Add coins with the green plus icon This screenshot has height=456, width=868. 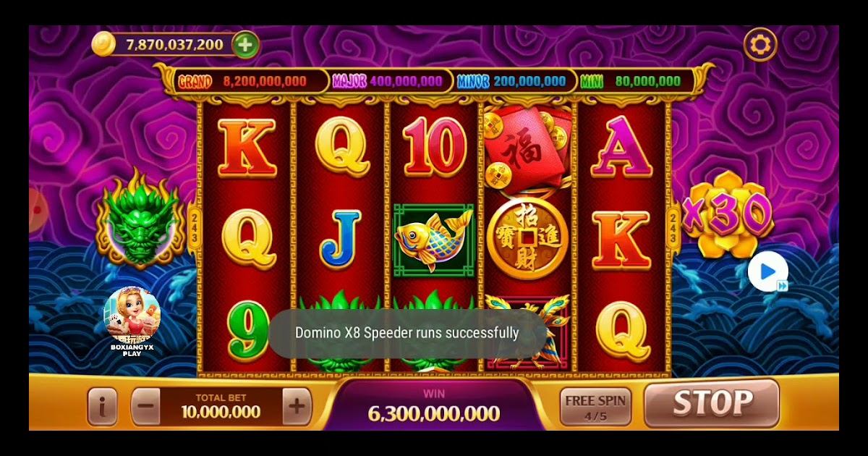245,45
